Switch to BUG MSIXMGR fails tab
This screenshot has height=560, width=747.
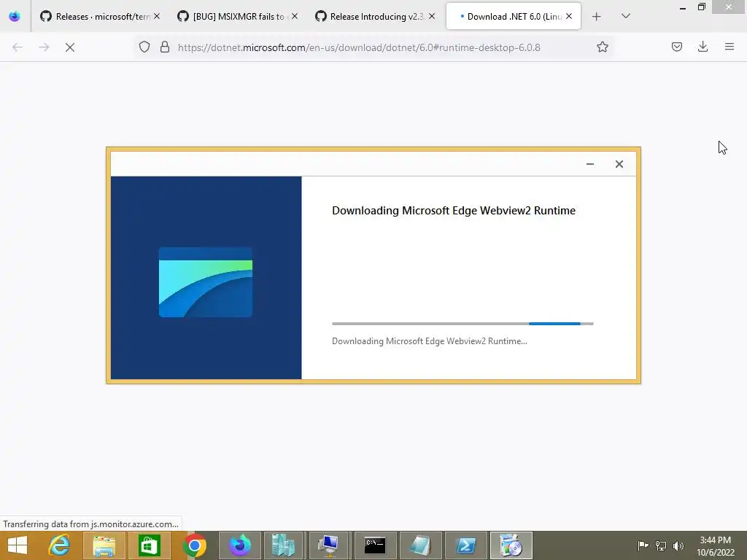237,17
